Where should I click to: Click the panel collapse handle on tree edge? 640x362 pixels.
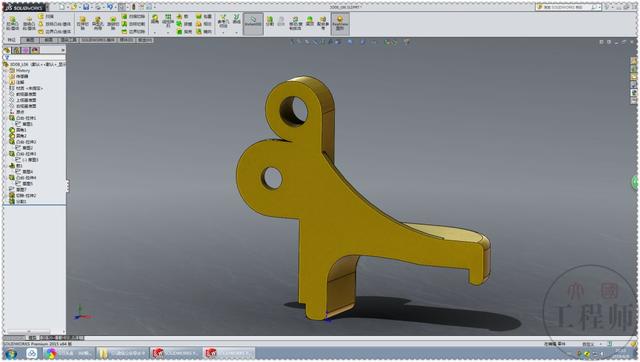coord(67,187)
